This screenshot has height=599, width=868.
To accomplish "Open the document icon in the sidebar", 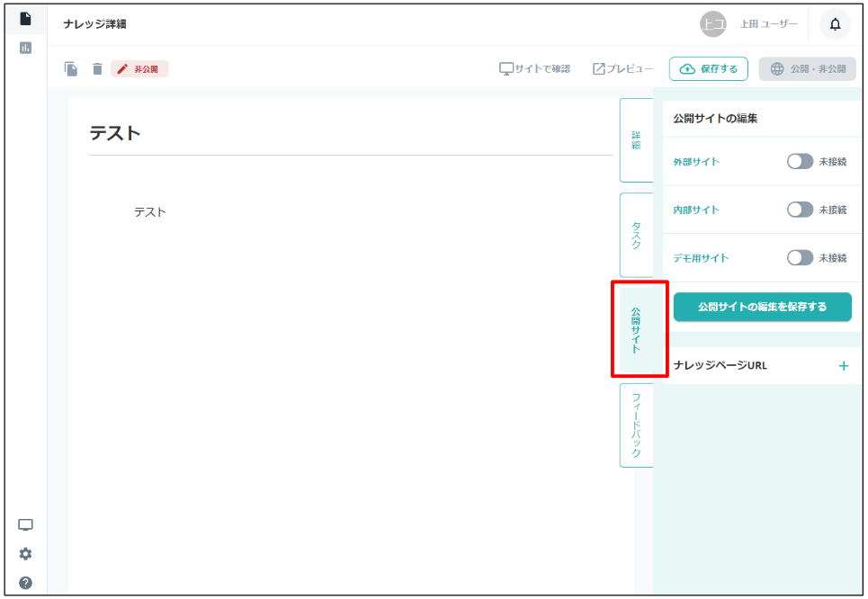I will coord(25,19).
